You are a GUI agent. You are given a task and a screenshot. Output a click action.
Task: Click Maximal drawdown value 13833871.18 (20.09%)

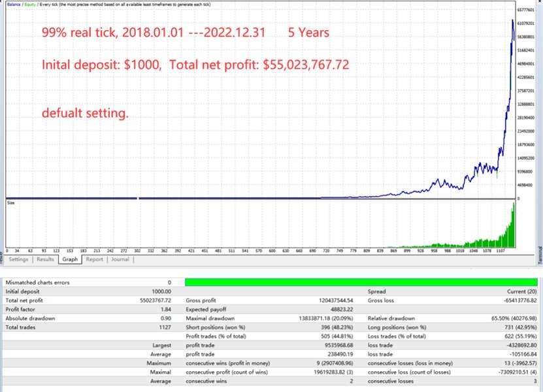click(x=326, y=319)
